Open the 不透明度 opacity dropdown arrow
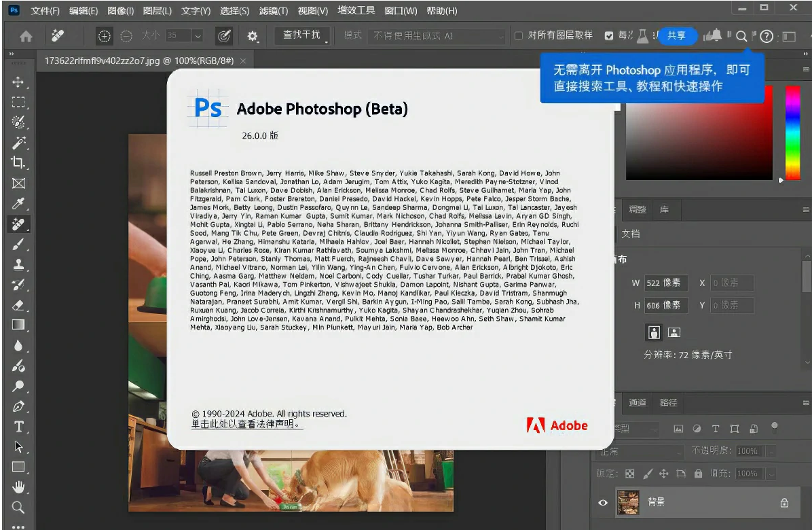Viewport: 812px width, 530px height. tap(771, 452)
